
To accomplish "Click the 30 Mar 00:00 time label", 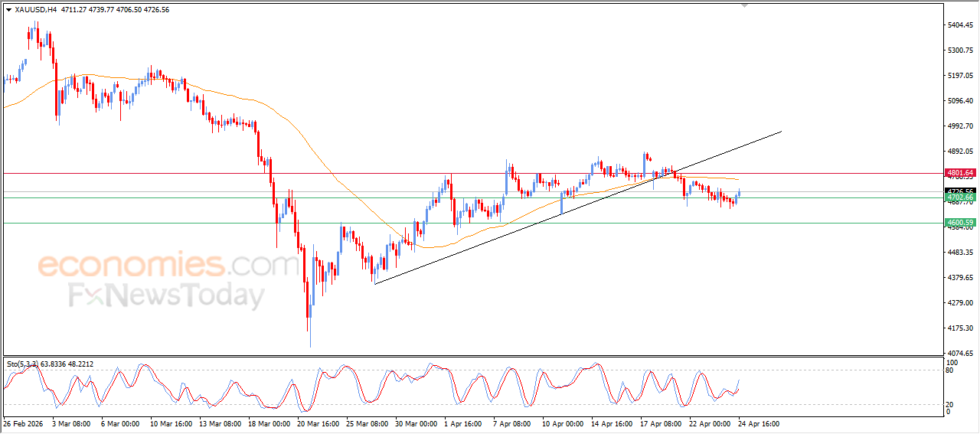I will (x=416, y=423).
